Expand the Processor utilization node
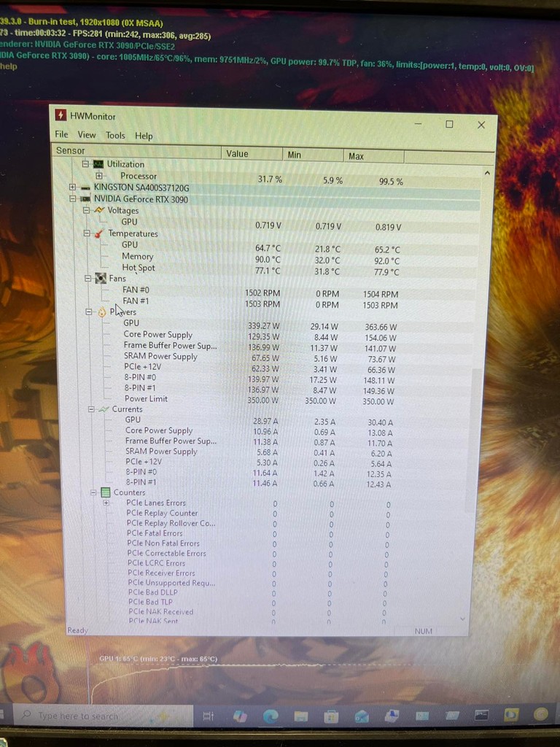 99,175
